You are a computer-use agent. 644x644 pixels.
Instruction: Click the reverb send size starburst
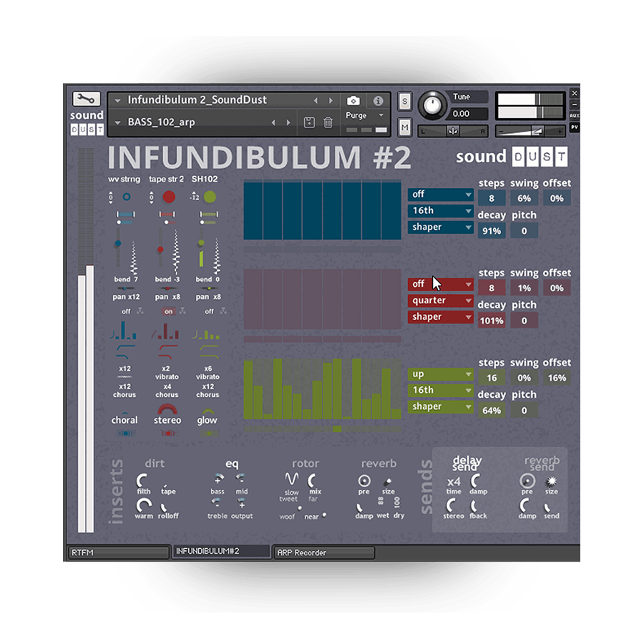click(551, 481)
